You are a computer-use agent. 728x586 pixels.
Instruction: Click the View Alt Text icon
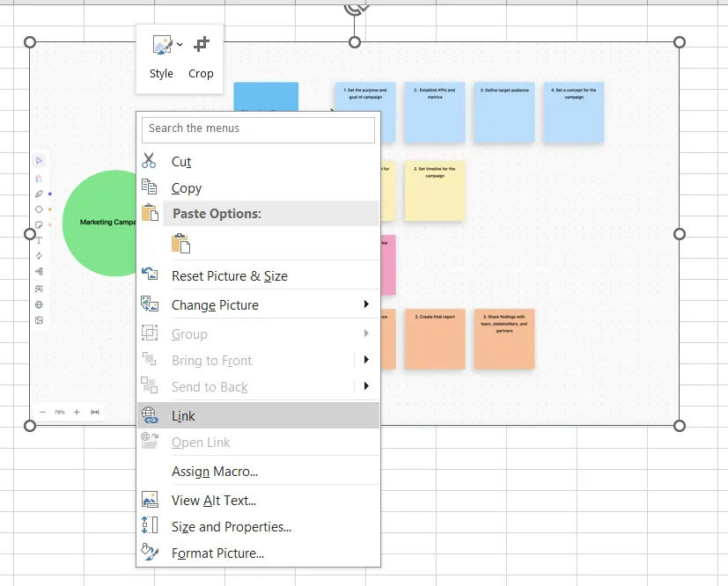click(150, 499)
